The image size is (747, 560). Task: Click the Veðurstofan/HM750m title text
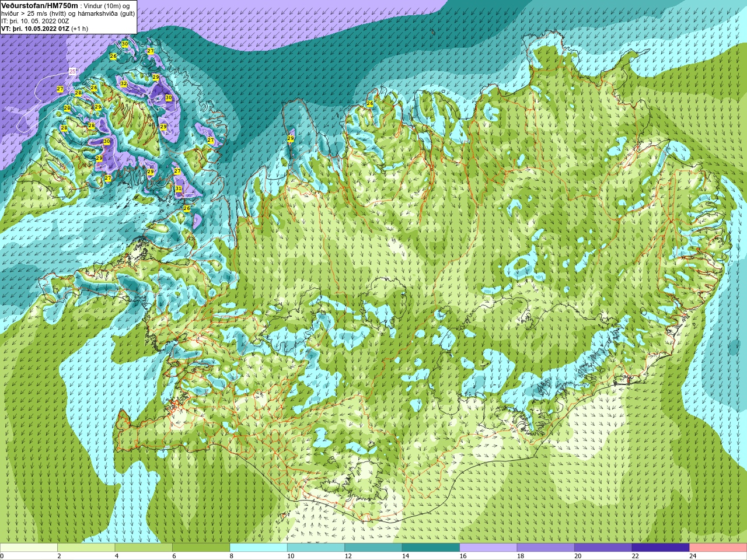40,5
